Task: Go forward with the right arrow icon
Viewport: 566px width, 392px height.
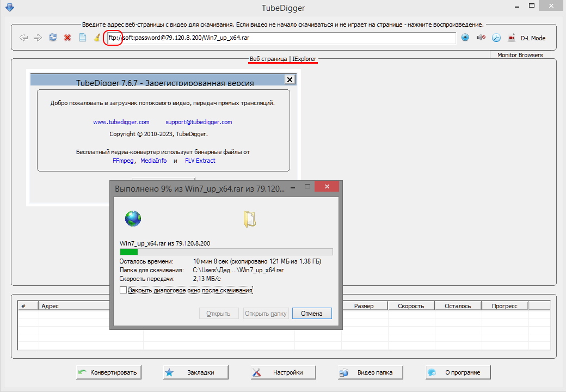Action: pyautogui.click(x=38, y=38)
